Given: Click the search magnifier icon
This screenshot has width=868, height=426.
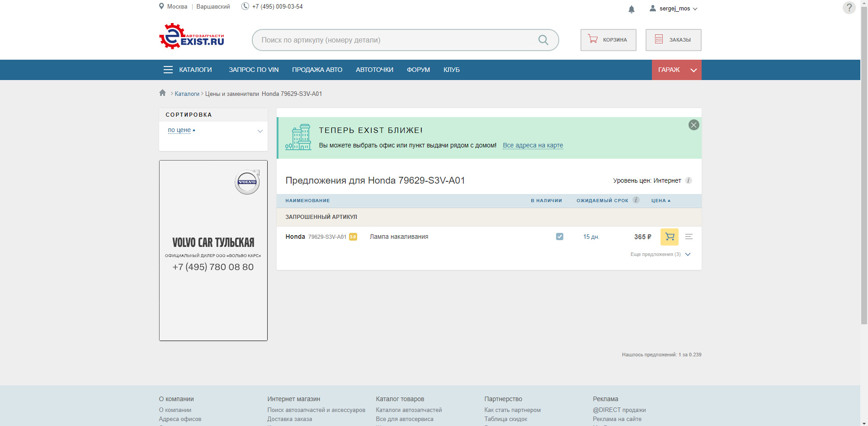Looking at the screenshot, I should pyautogui.click(x=543, y=40).
